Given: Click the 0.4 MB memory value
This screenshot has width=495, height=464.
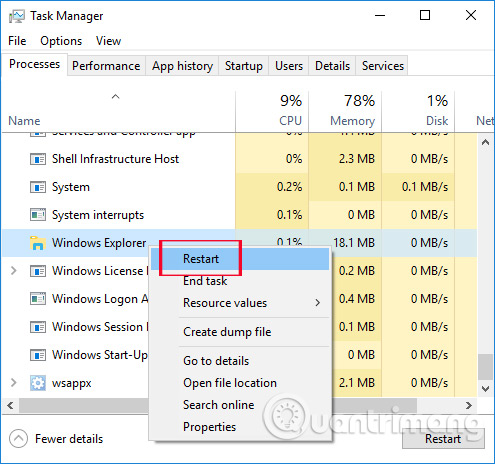Looking at the screenshot, I should (357, 299).
